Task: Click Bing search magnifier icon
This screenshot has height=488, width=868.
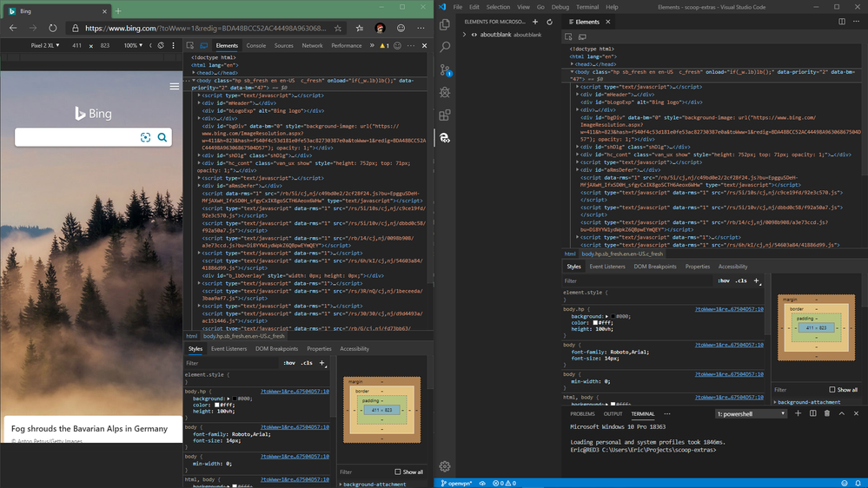Action: 162,137
